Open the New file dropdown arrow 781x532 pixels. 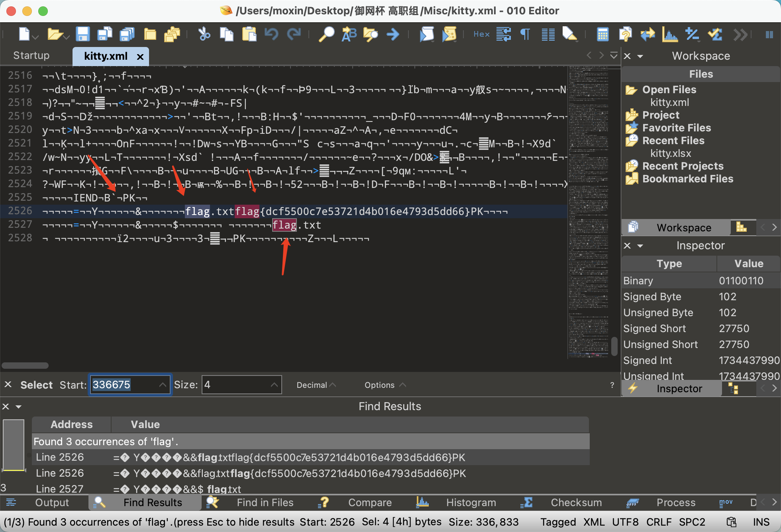click(x=36, y=37)
